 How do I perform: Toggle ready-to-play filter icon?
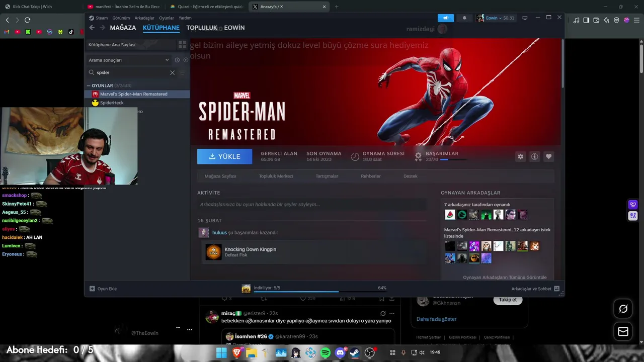tap(185, 60)
